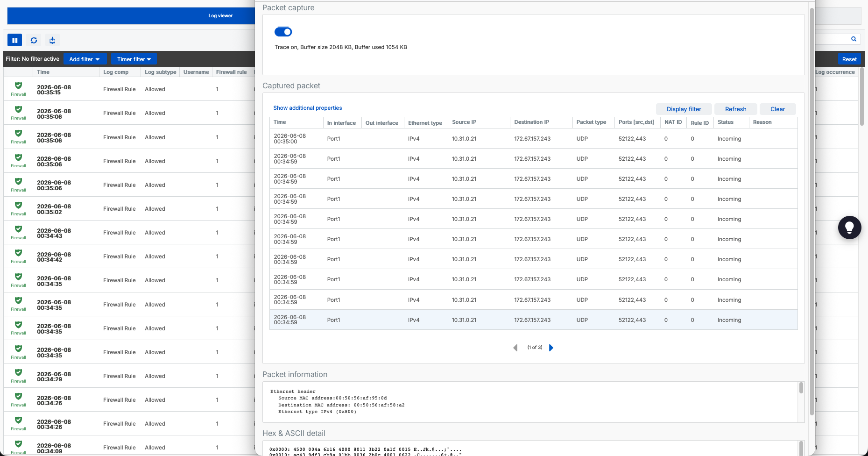Show additional properties of captured packets

[308, 108]
